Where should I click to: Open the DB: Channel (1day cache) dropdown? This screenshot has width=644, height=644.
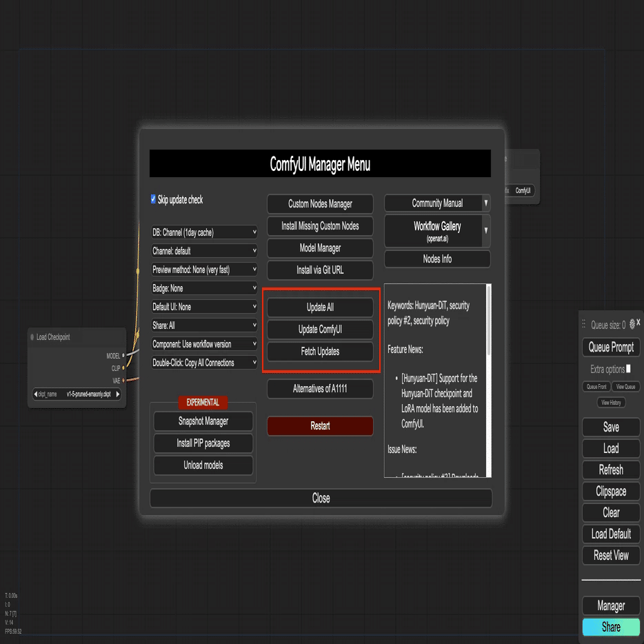click(x=204, y=232)
